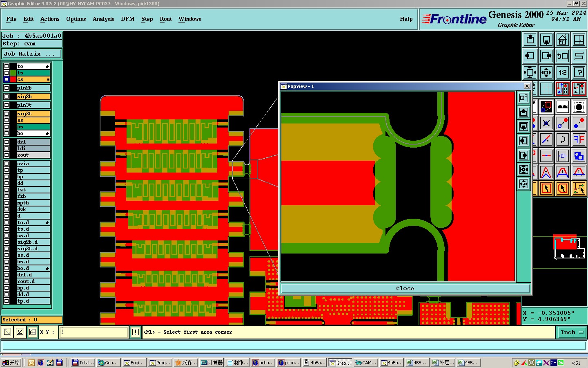Click the exclamation mark icon beside XY field
This screenshot has height=368, width=588.
(136, 332)
